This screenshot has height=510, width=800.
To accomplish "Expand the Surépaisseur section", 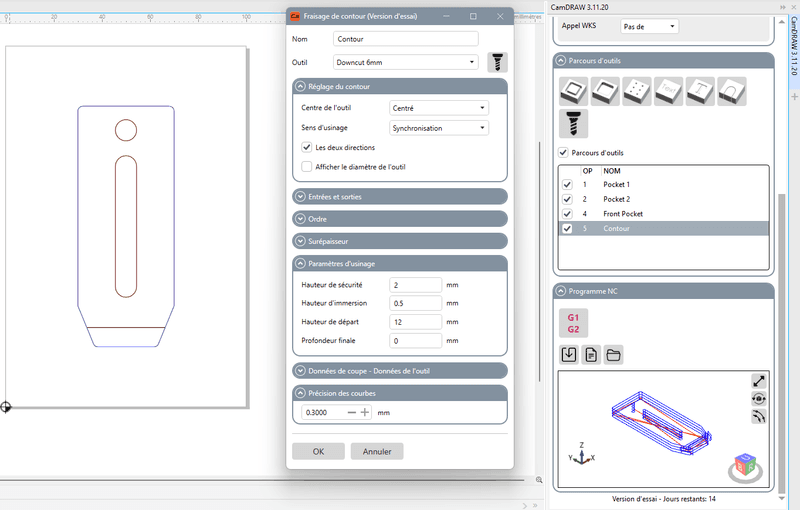I will (x=400, y=241).
